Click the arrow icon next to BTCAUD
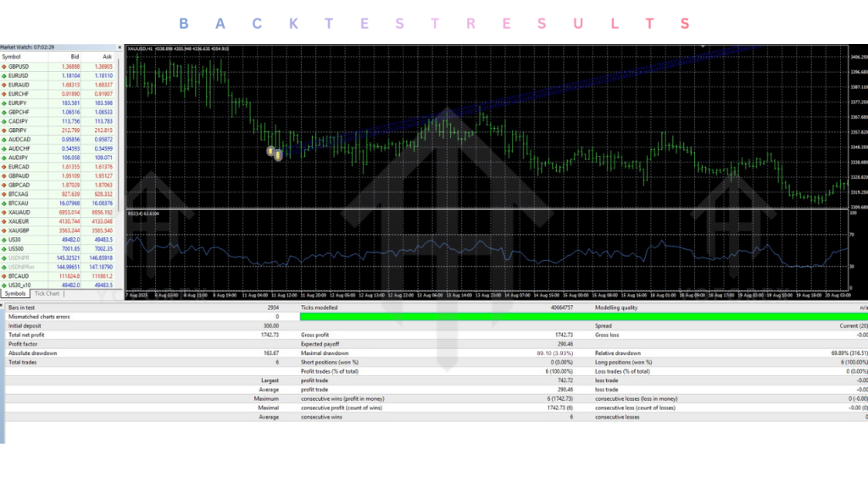 (4, 276)
